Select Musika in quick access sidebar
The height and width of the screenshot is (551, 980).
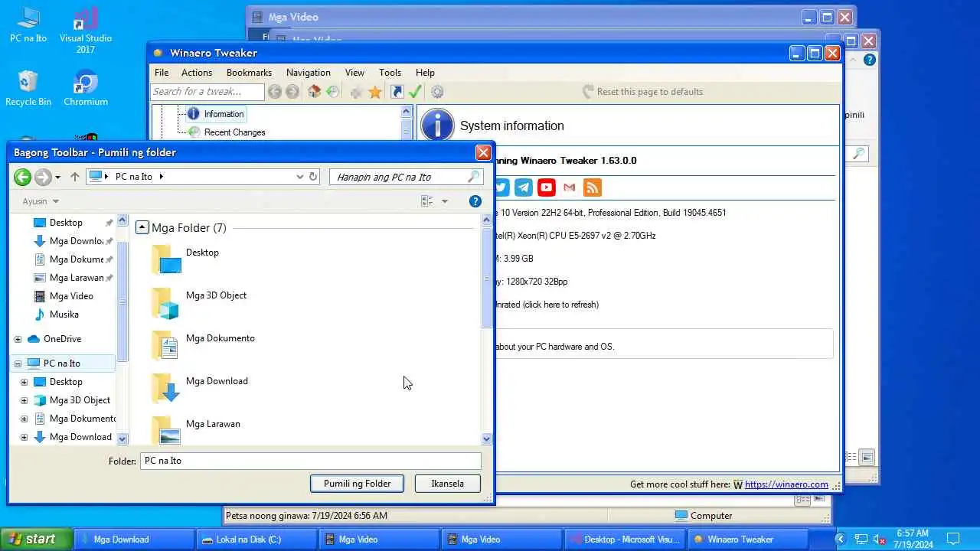(64, 315)
